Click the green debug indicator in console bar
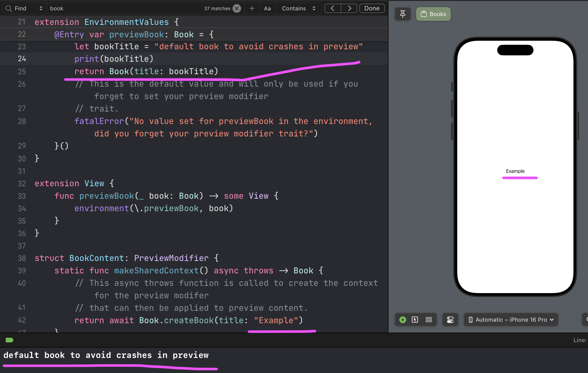 [9, 340]
